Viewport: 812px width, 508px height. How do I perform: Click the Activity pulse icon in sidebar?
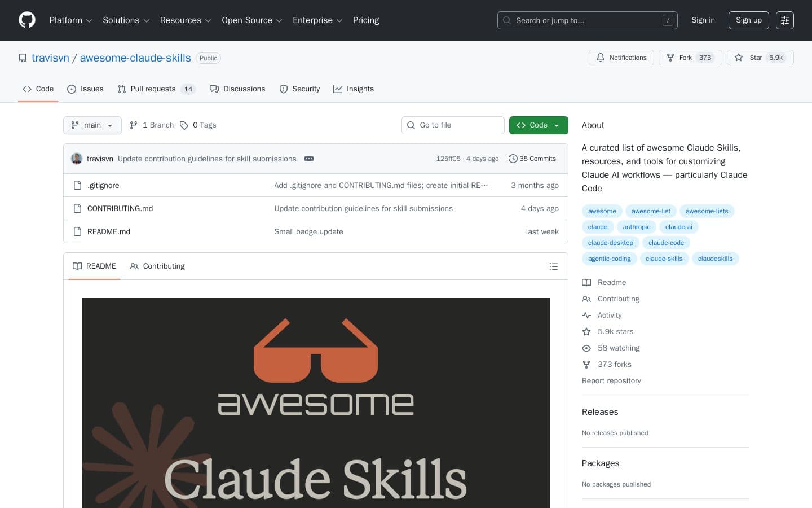(586, 315)
